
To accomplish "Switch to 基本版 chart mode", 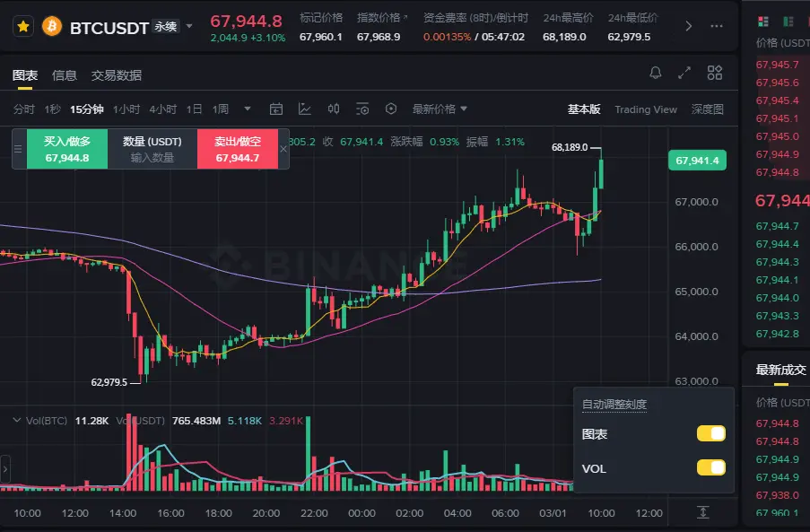I will (x=584, y=109).
